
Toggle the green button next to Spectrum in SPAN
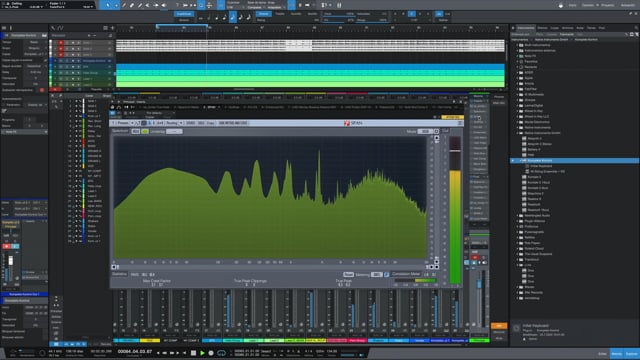click(144, 131)
